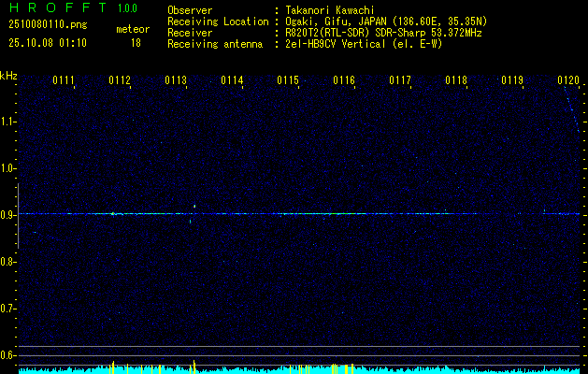The width and height of the screenshot is (588, 374).
Task: Click the Receiving Location Ogaki, Gifu text
Action: [x=386, y=22]
